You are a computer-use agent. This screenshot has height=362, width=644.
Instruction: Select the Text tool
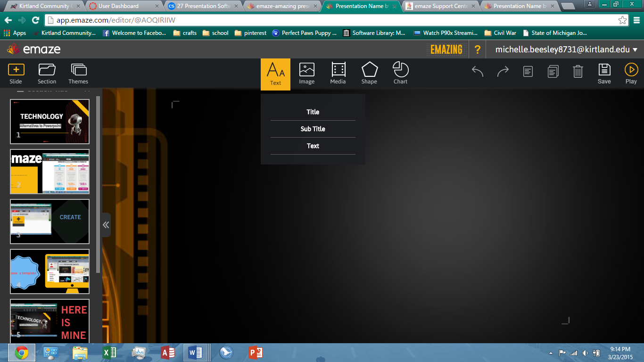[275, 74]
